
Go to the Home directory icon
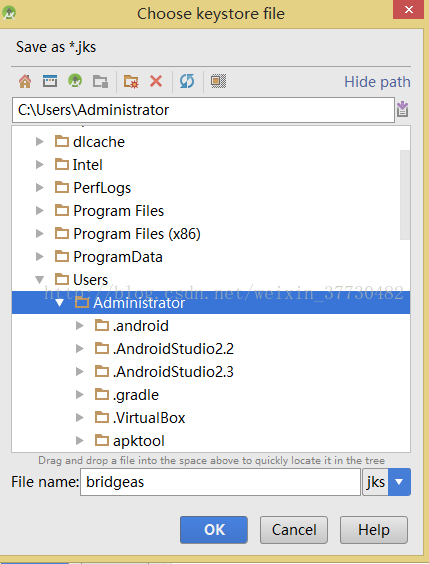pos(25,81)
